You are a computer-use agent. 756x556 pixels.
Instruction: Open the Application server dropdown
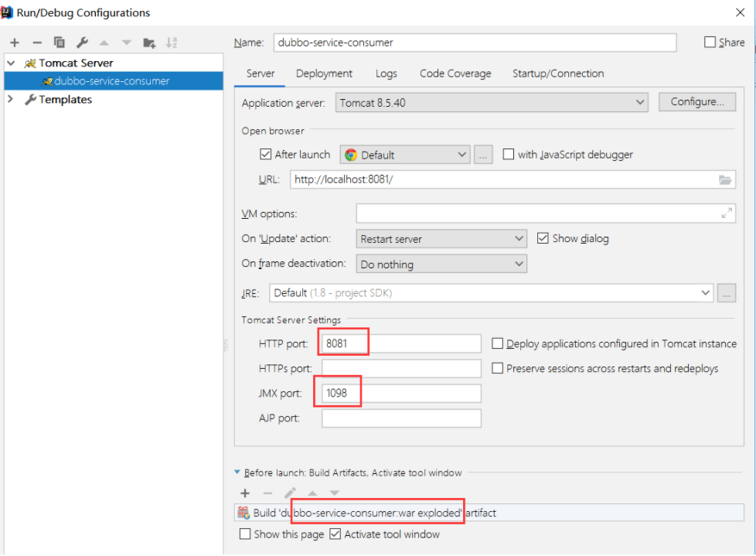(492, 102)
